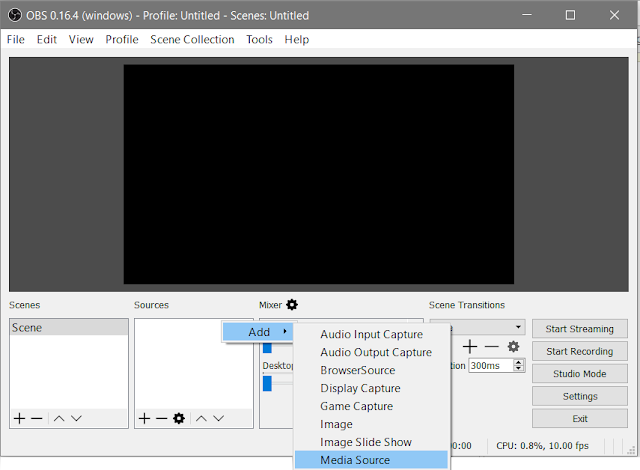Add a scene transition with the plus icon

(470, 347)
